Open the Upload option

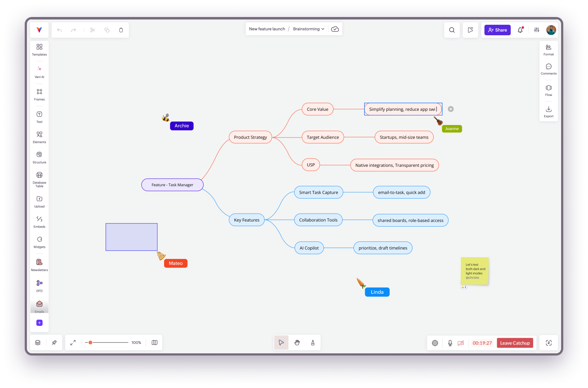[x=39, y=202]
